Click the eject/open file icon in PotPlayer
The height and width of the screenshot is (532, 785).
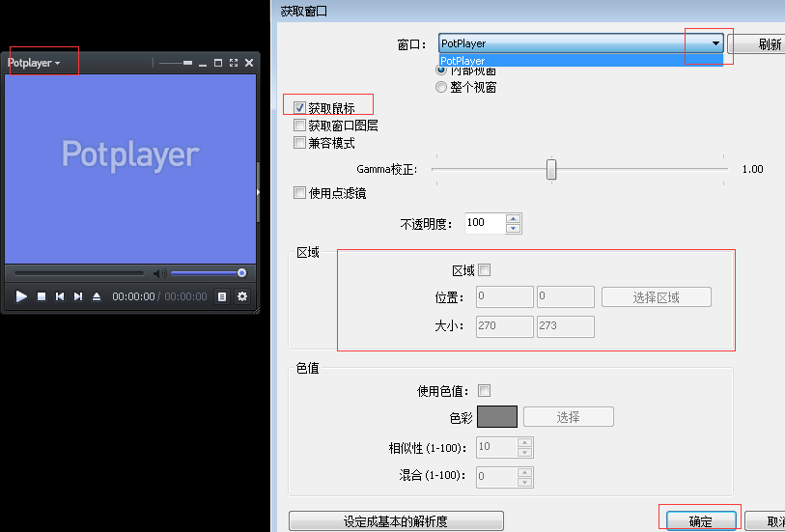tap(97, 296)
